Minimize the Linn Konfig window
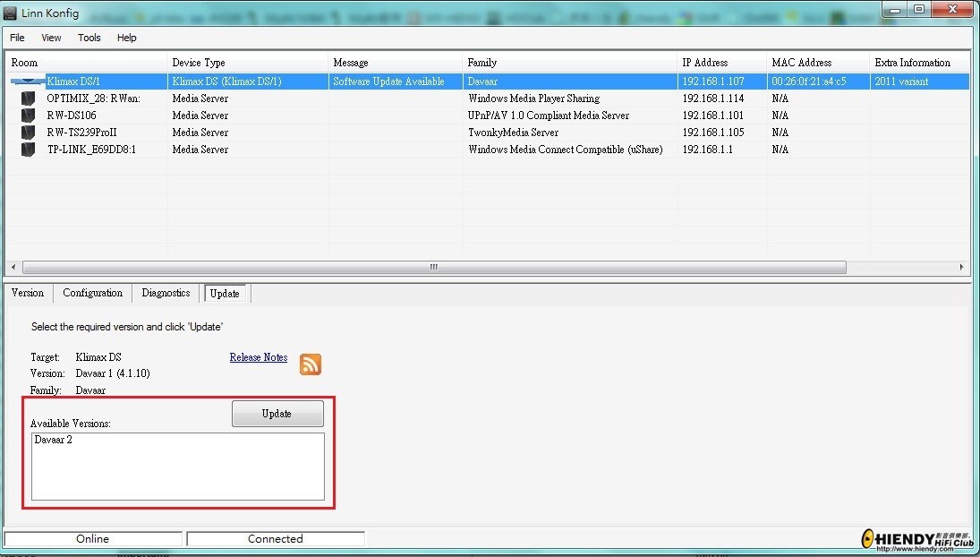980x557 pixels. coord(895,9)
